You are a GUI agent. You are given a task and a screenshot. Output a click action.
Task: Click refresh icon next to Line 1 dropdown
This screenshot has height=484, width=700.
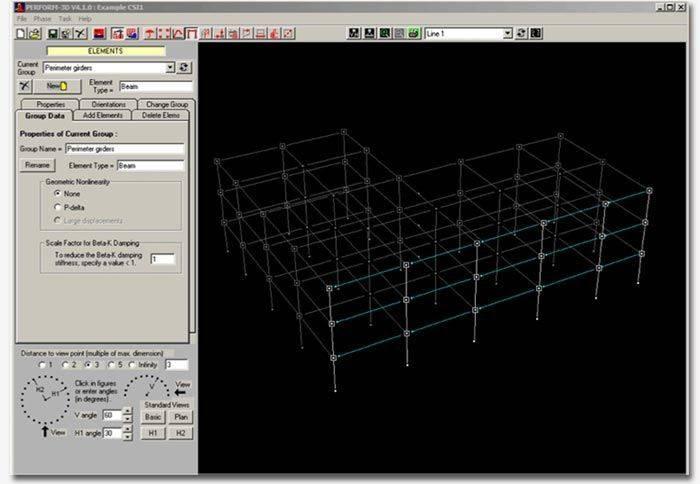(x=521, y=33)
